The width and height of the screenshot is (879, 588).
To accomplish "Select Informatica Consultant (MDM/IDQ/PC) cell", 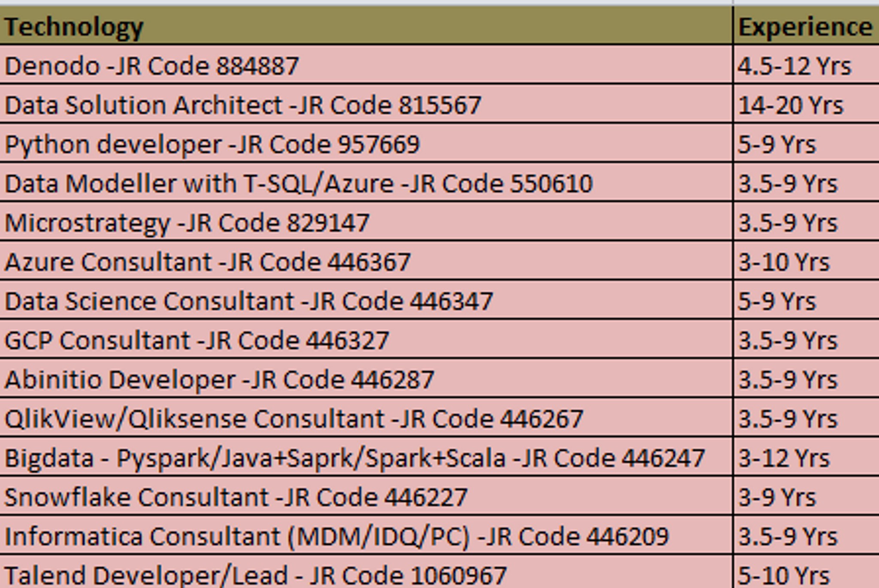I will click(x=366, y=535).
